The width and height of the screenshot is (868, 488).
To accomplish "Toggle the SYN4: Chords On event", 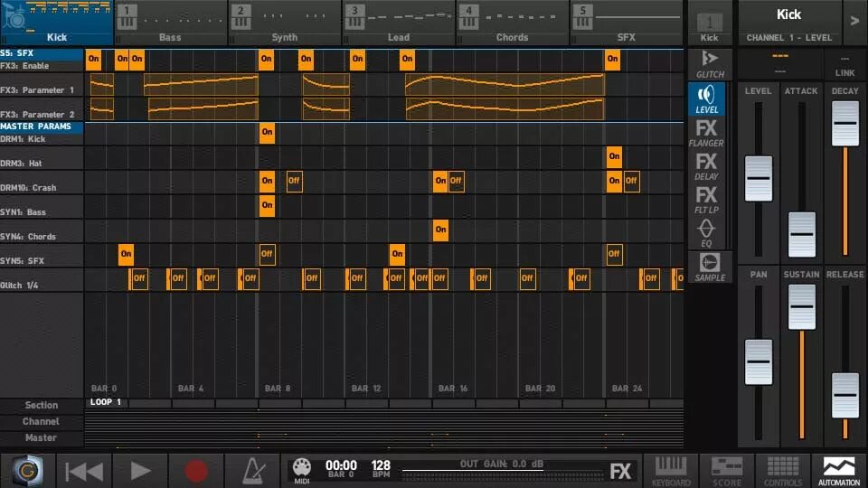I will 440,230.
